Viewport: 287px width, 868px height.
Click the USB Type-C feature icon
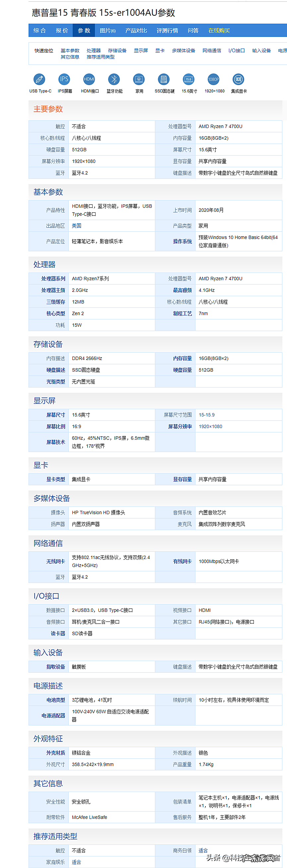coord(39,79)
